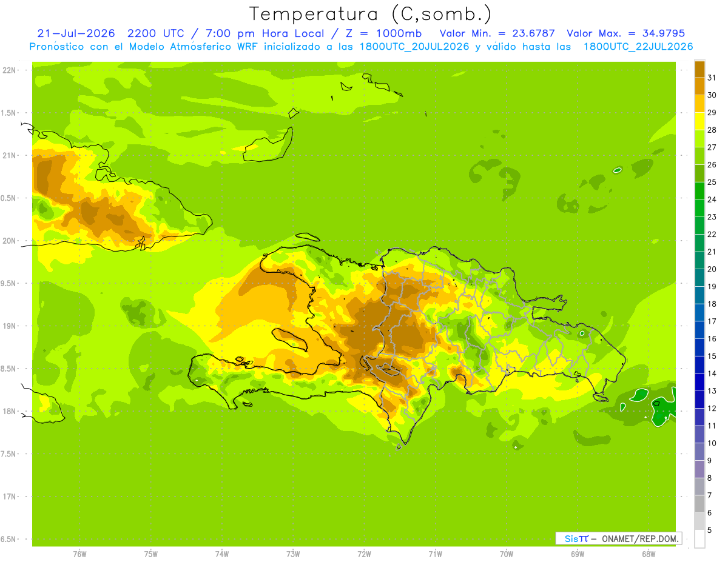Click the "73W" longitude label

click(x=293, y=554)
